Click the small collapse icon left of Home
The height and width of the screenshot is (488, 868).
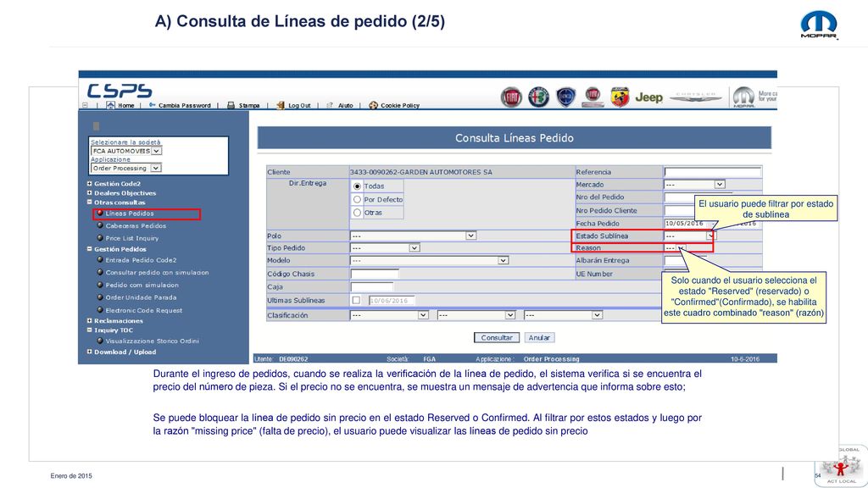[x=85, y=105]
